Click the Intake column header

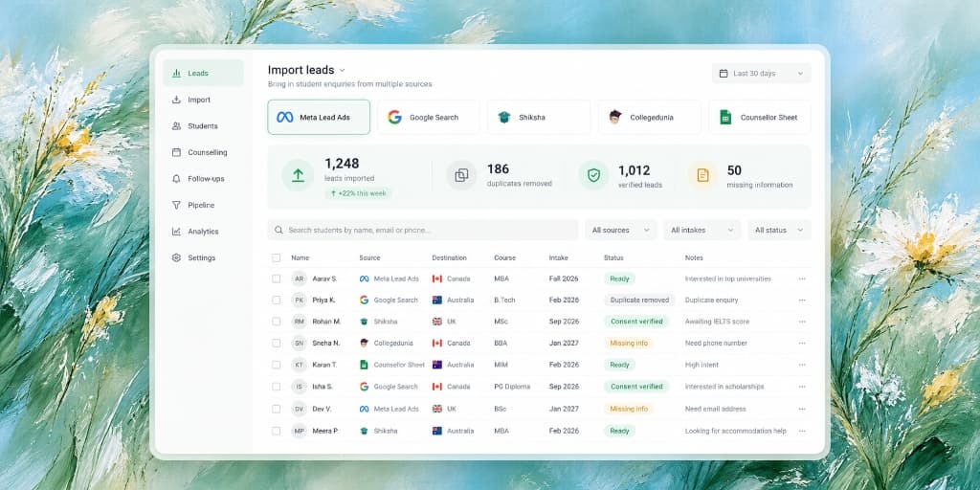(559, 257)
